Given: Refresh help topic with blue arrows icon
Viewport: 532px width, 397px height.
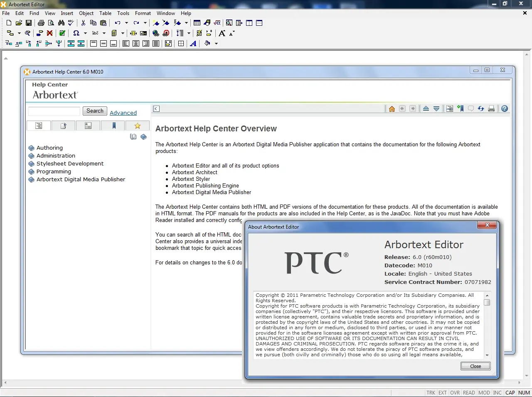Looking at the screenshot, I should click(481, 108).
